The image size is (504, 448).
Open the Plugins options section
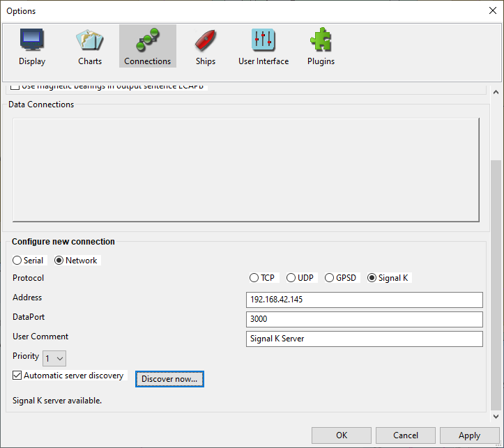(x=321, y=47)
